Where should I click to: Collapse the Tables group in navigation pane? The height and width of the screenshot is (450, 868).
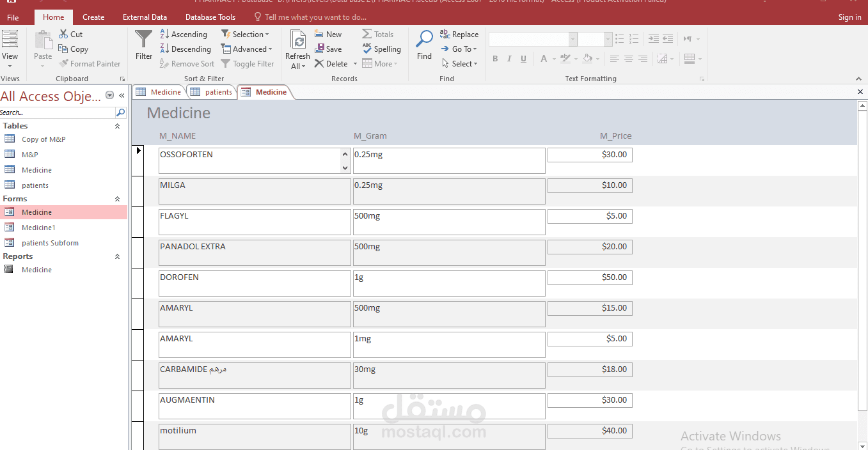tap(117, 126)
